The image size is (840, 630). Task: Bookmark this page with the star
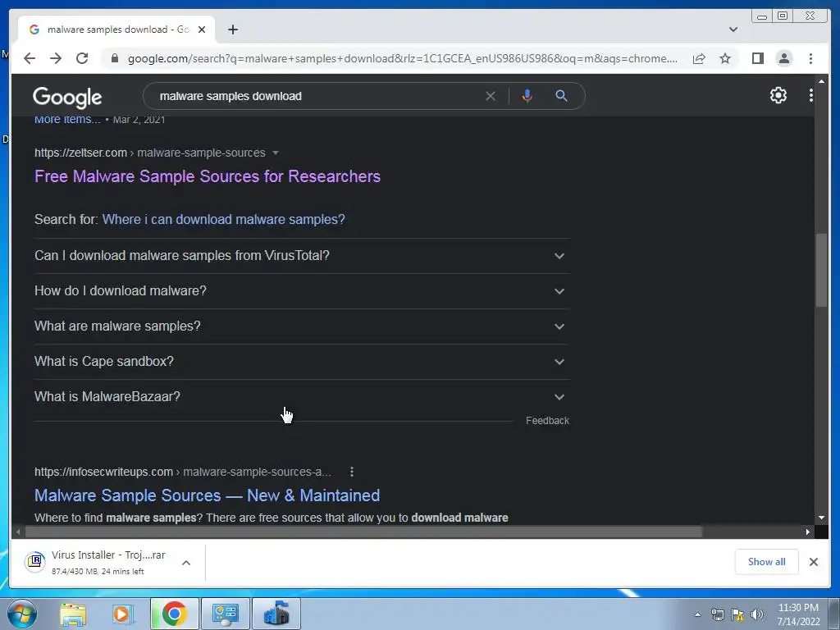(x=725, y=58)
